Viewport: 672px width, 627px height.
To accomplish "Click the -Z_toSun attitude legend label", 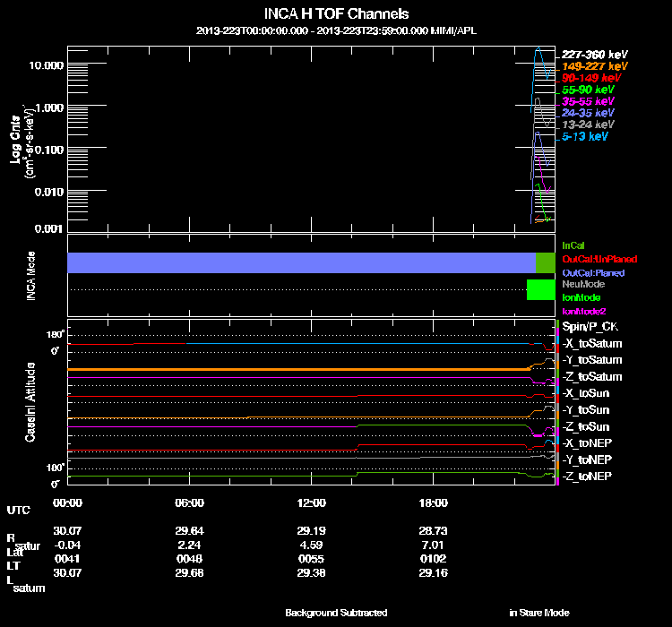I will (x=585, y=426).
